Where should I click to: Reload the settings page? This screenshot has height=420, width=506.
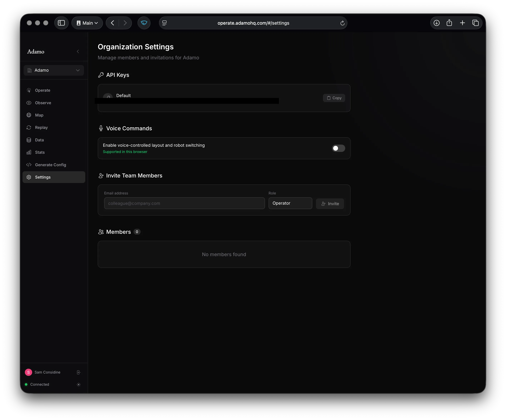[x=342, y=23]
